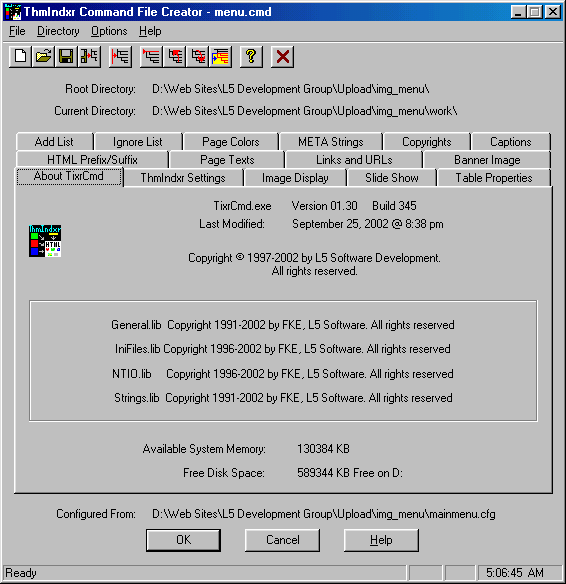
Task: Click the ThmIndxr logo in About panel
Action: pos(45,241)
